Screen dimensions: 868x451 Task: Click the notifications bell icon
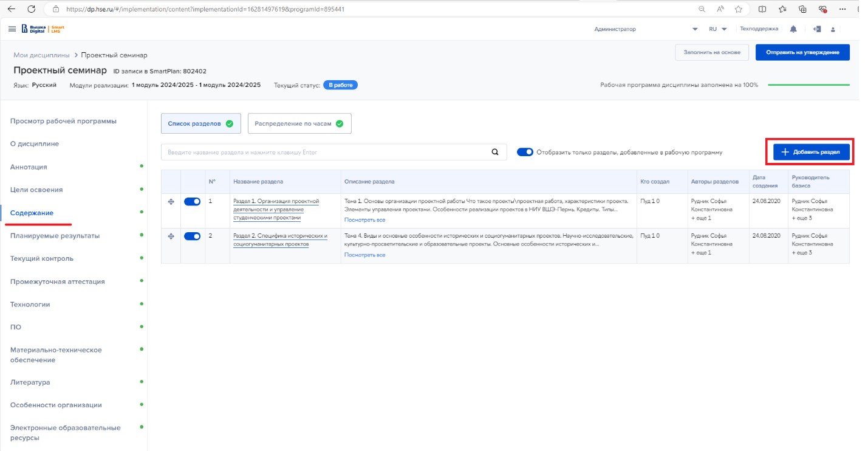(793, 29)
